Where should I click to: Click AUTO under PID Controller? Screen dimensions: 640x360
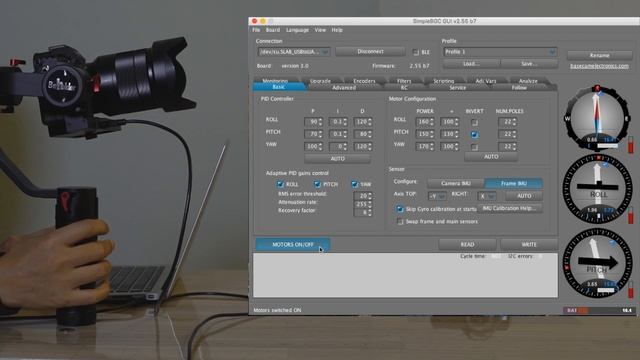point(338,158)
